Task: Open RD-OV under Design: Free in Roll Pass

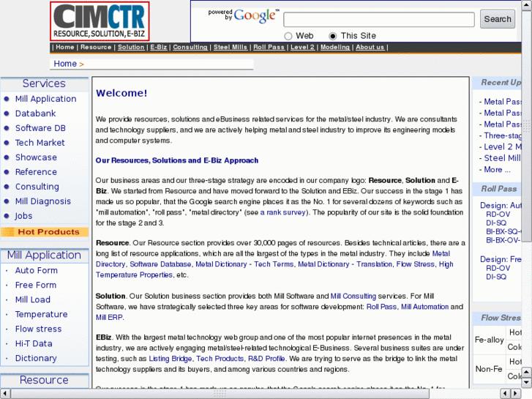Action: 498,268
